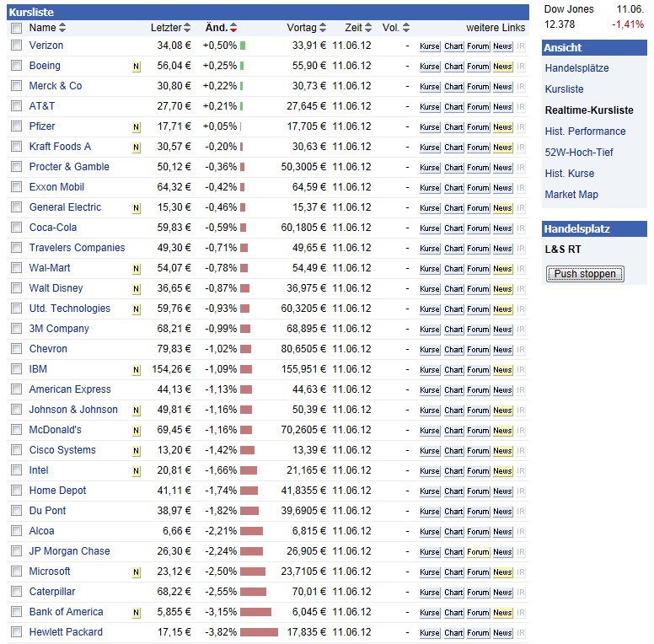Open the N news icon for Boeing

pos(136,67)
